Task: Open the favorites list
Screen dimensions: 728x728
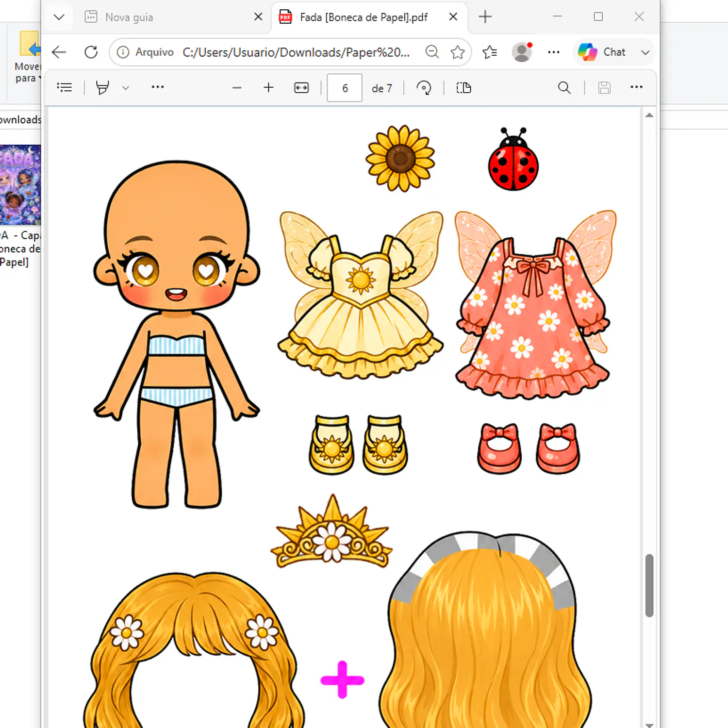Action: pos(490,52)
